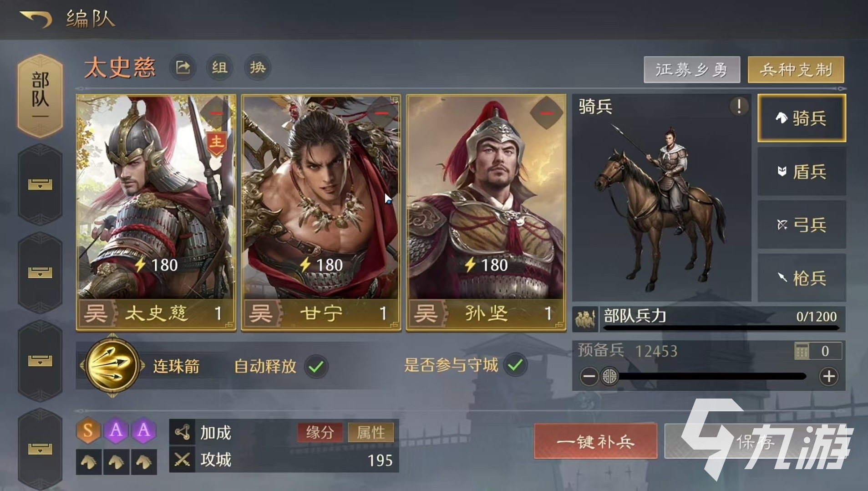Click the 换 swap round icon
This screenshot has height=491, width=868.
(258, 68)
